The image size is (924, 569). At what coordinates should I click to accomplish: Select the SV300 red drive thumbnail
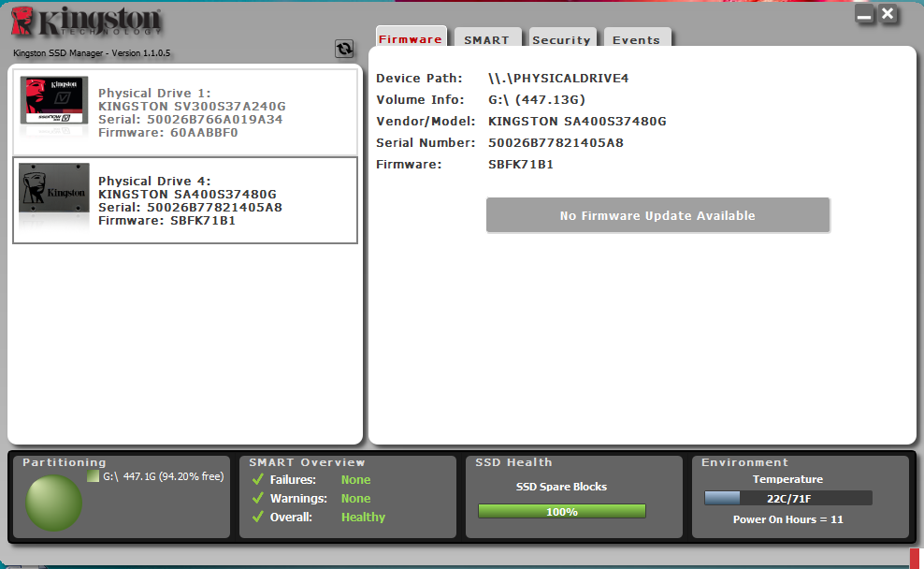pyautogui.click(x=54, y=100)
